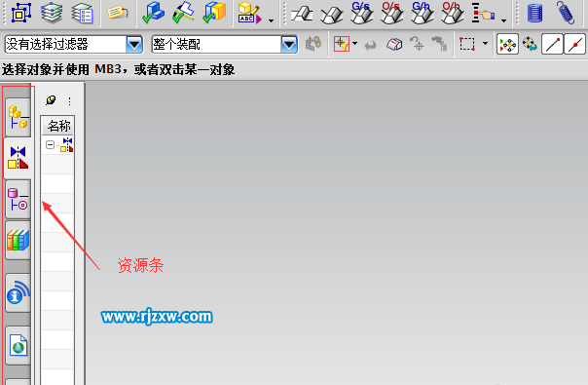
Task: Click the snap points icon with teal arrow
Action: coord(530,44)
